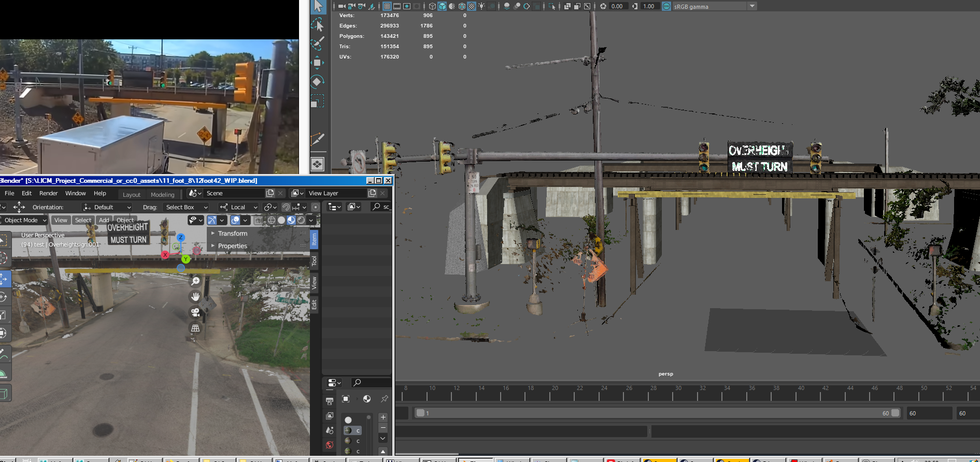
Task: Click the Pan view hand icon
Action: click(195, 297)
